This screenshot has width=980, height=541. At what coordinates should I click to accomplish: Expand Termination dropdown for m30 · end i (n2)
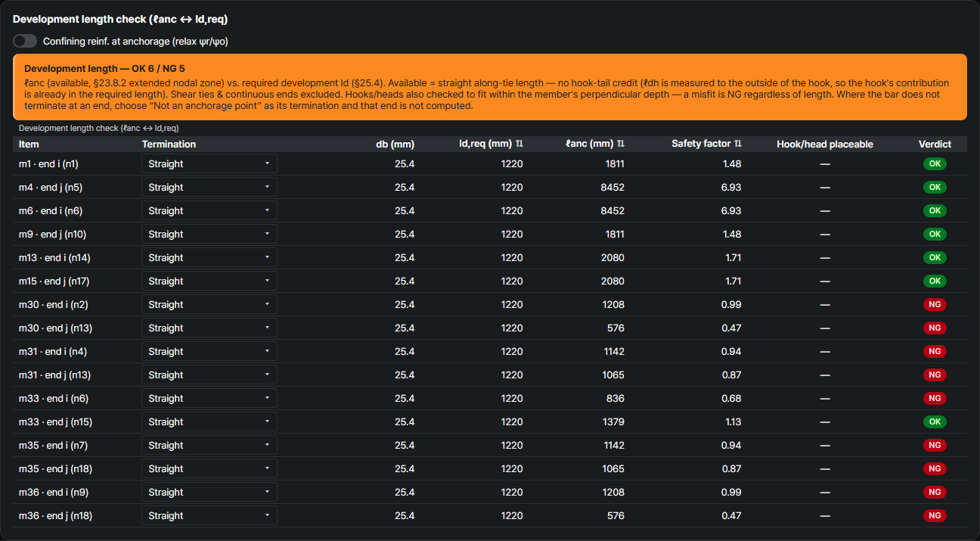click(209, 304)
